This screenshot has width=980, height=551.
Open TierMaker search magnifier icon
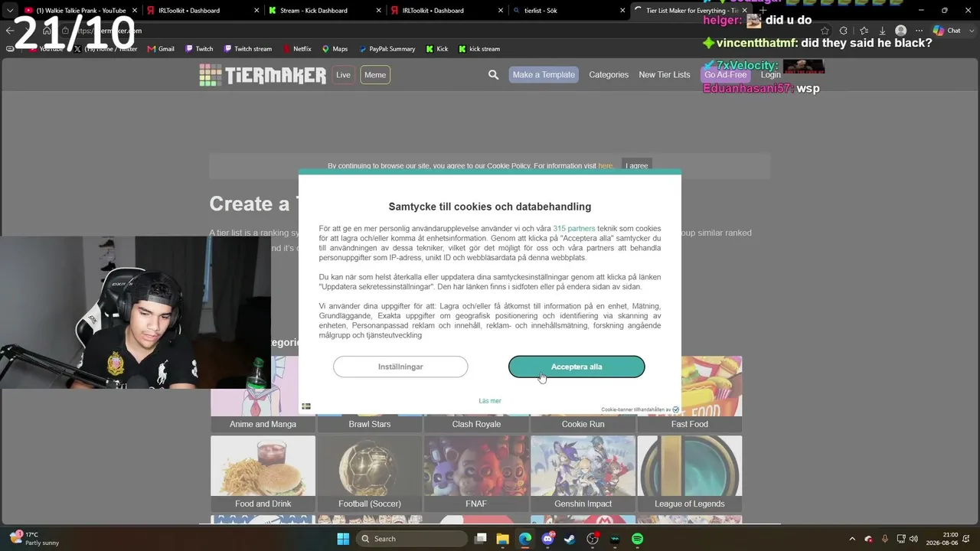[493, 75]
